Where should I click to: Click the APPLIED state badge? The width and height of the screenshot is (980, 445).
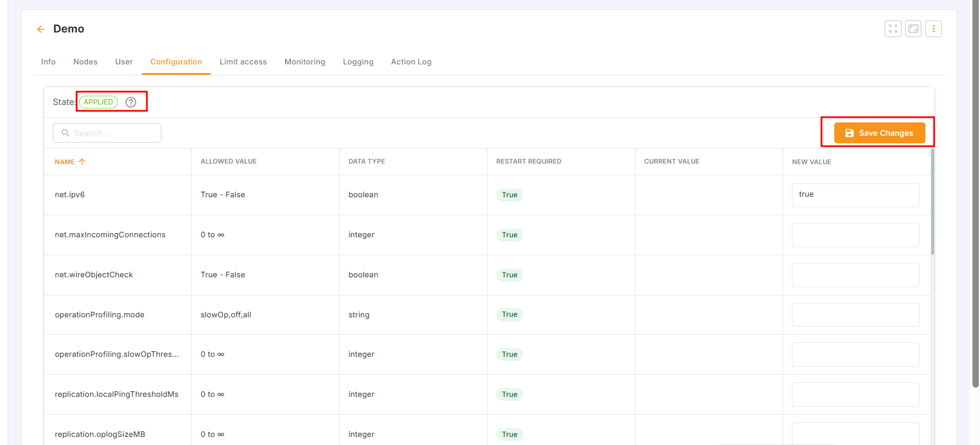tap(98, 102)
